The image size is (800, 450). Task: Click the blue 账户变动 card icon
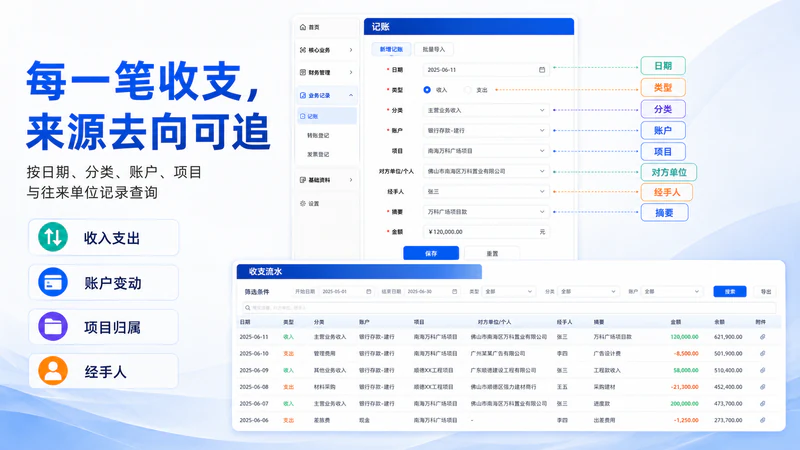click(x=53, y=282)
